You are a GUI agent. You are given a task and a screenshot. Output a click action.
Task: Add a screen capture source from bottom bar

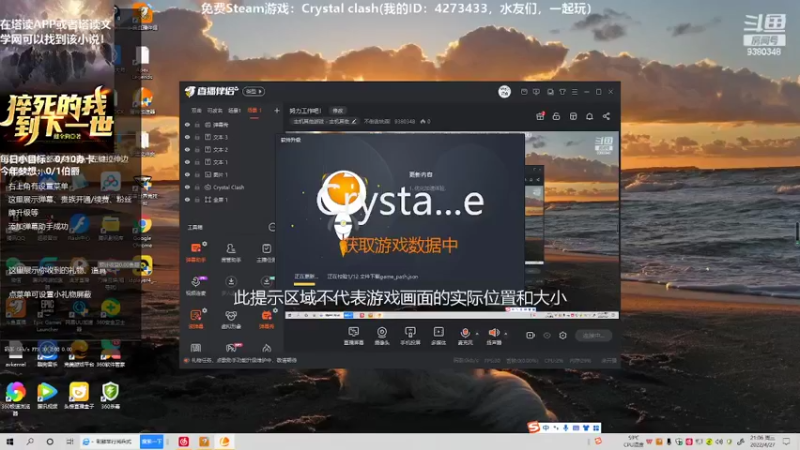(x=354, y=335)
